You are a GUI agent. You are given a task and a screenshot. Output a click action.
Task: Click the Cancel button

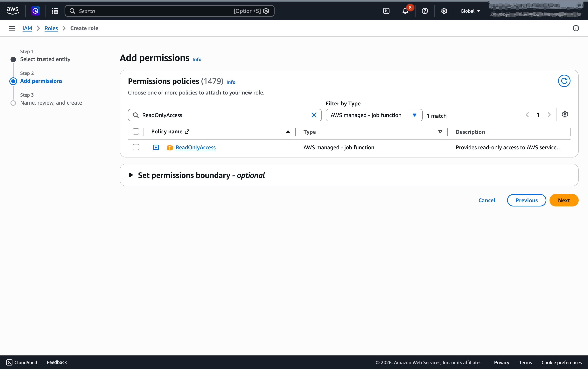[487, 200]
